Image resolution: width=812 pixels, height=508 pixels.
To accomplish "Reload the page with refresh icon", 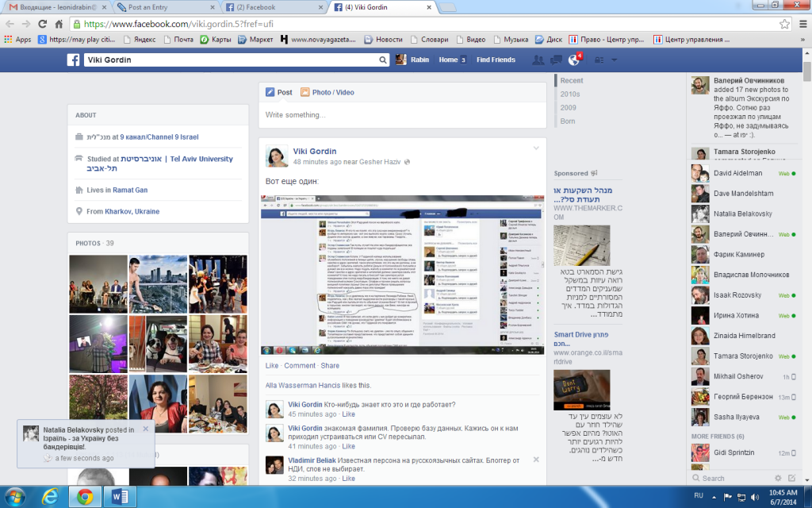I will [43, 24].
